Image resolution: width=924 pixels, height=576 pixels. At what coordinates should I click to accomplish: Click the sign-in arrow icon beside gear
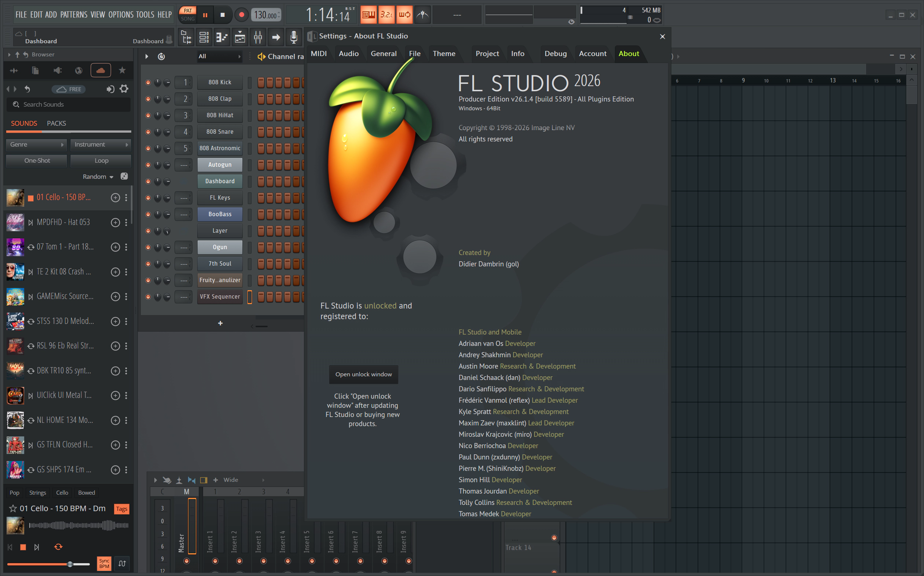pyautogui.click(x=110, y=89)
